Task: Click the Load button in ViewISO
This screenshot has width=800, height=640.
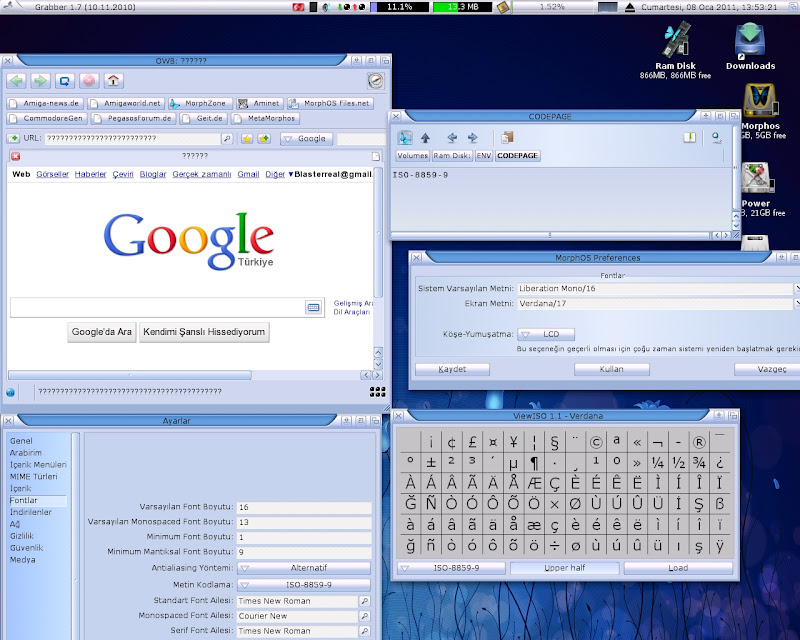Action: tap(678, 568)
